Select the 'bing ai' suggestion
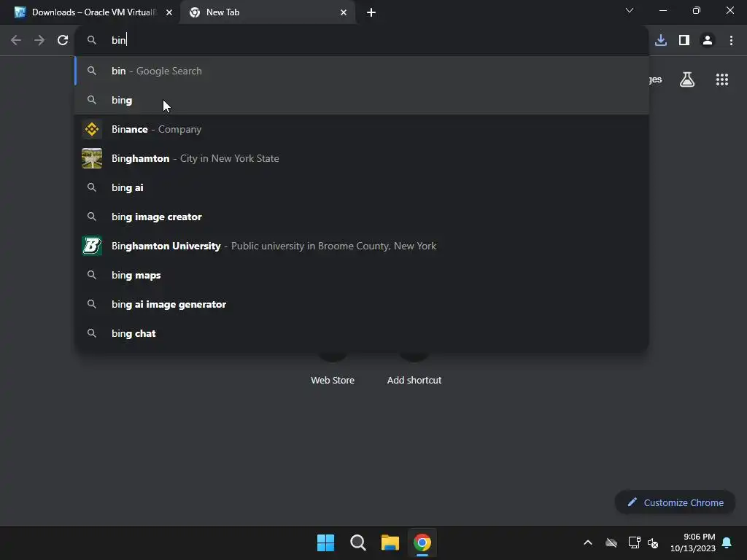 pos(362,187)
